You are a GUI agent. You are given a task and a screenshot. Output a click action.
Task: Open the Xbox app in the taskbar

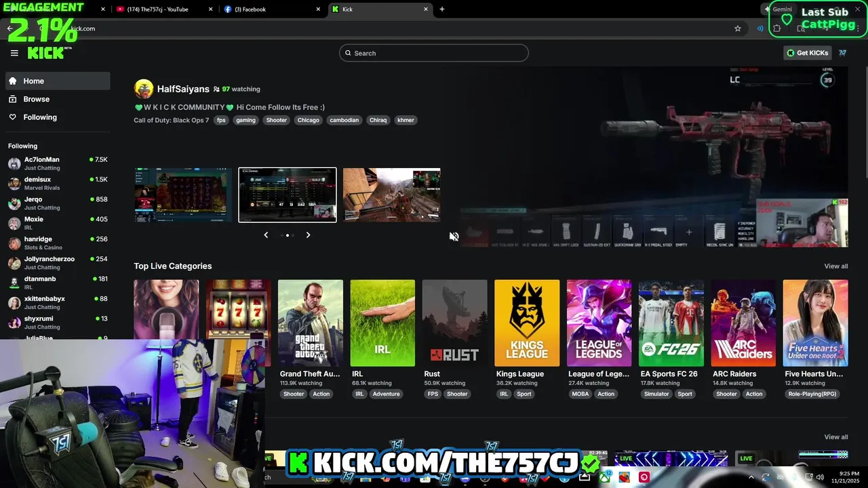[605, 477]
